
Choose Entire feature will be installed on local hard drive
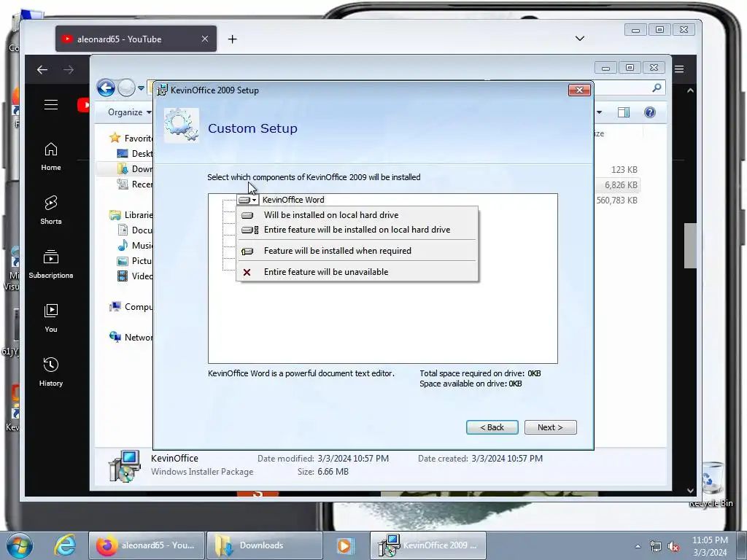(357, 230)
